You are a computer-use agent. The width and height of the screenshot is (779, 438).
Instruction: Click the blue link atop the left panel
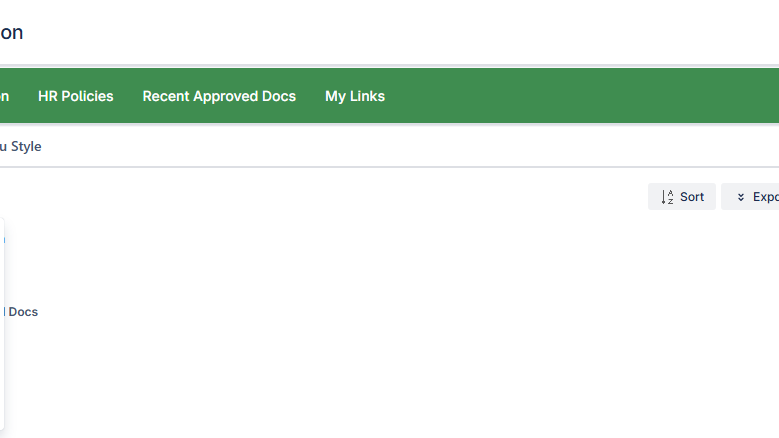(x=2, y=240)
